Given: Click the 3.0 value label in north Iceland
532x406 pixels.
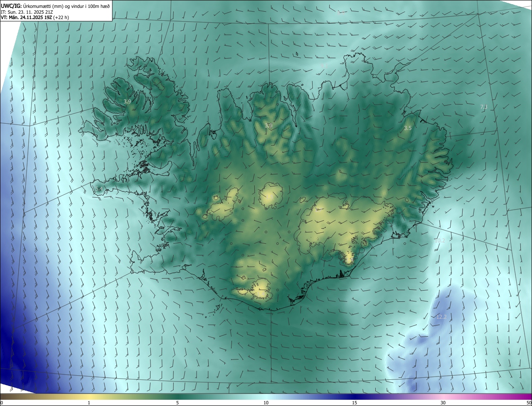Looking at the screenshot, I should [x=268, y=125].
